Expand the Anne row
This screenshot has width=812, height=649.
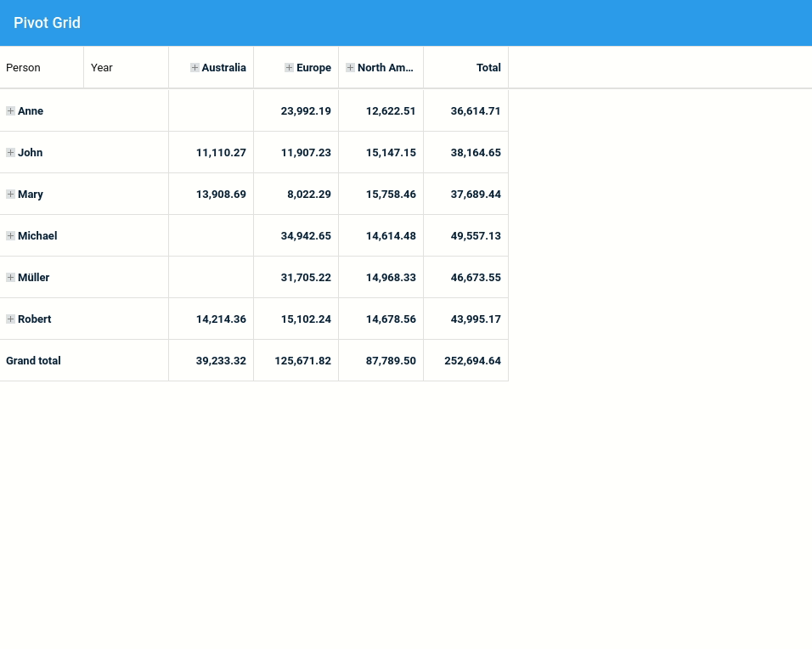coord(10,110)
